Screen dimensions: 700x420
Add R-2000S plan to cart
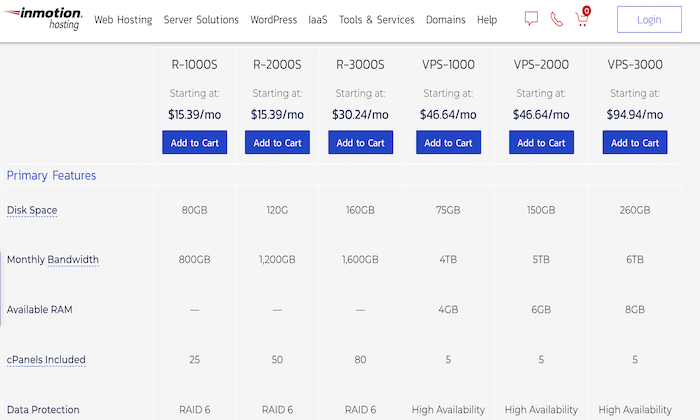[277, 142]
